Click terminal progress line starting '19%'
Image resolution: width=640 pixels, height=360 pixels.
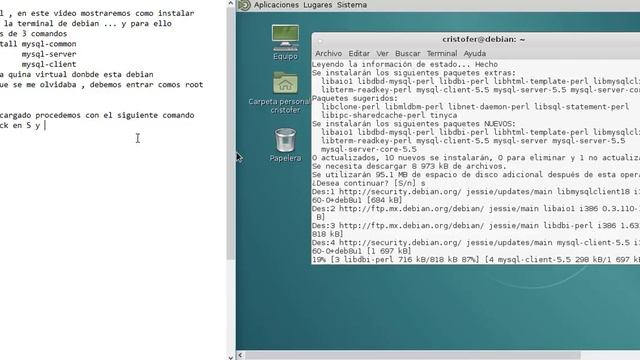[476, 260]
